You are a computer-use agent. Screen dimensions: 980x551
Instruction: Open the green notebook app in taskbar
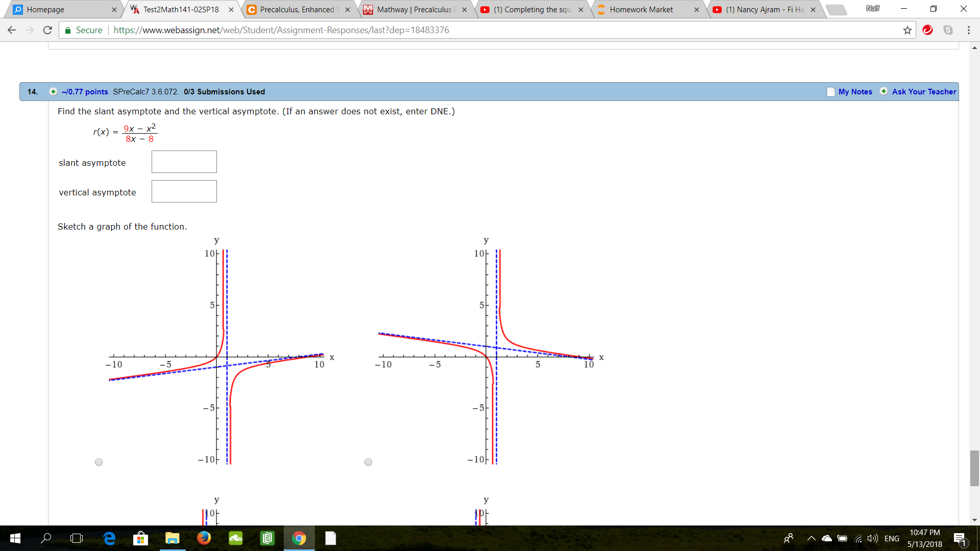point(267,538)
